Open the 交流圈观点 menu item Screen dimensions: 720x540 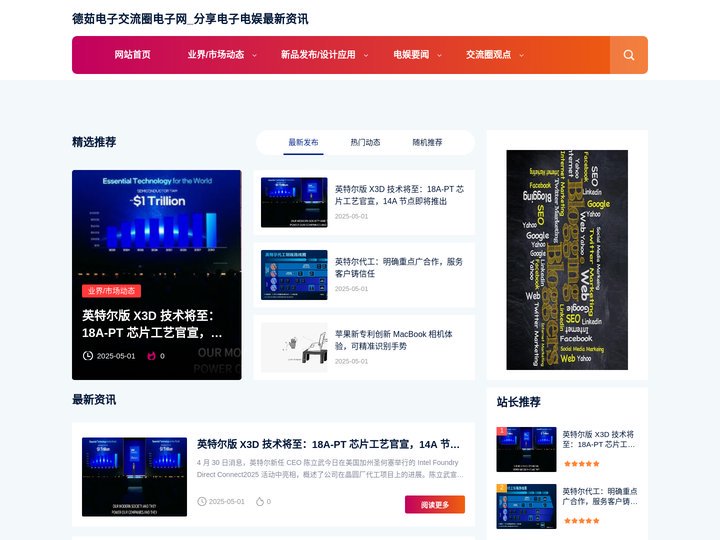tap(489, 55)
